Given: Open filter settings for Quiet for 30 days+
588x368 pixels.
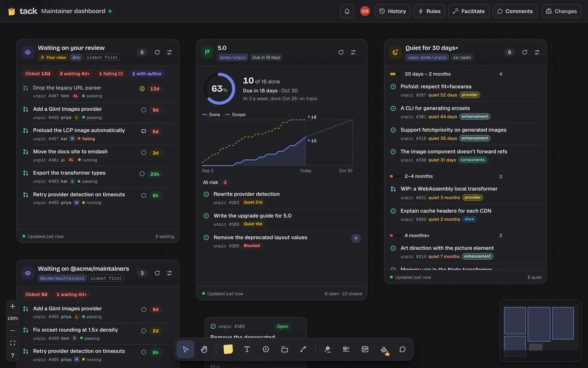Looking at the screenshot, I should click(537, 52).
